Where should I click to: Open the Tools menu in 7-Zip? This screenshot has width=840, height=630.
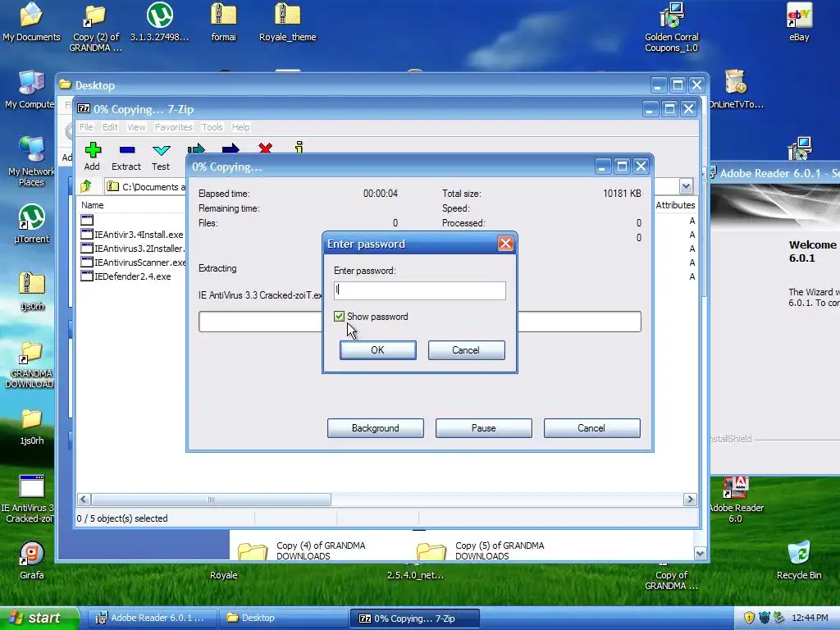(x=212, y=127)
